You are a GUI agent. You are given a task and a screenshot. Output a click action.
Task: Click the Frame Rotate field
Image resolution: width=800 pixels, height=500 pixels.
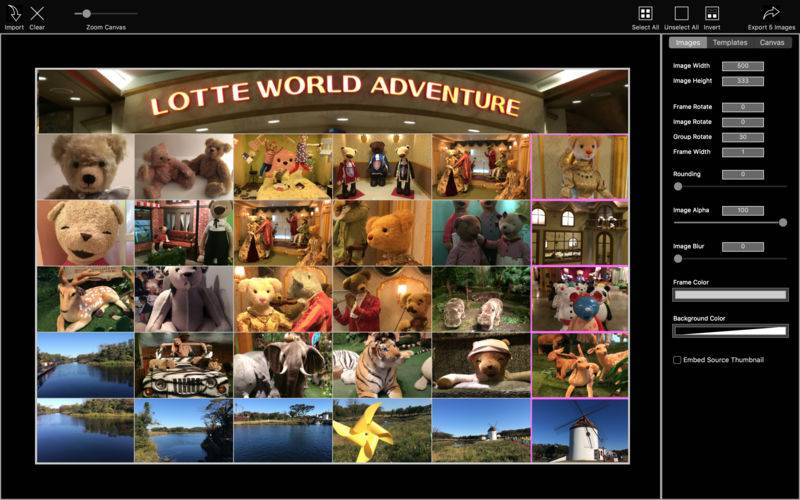pos(743,107)
